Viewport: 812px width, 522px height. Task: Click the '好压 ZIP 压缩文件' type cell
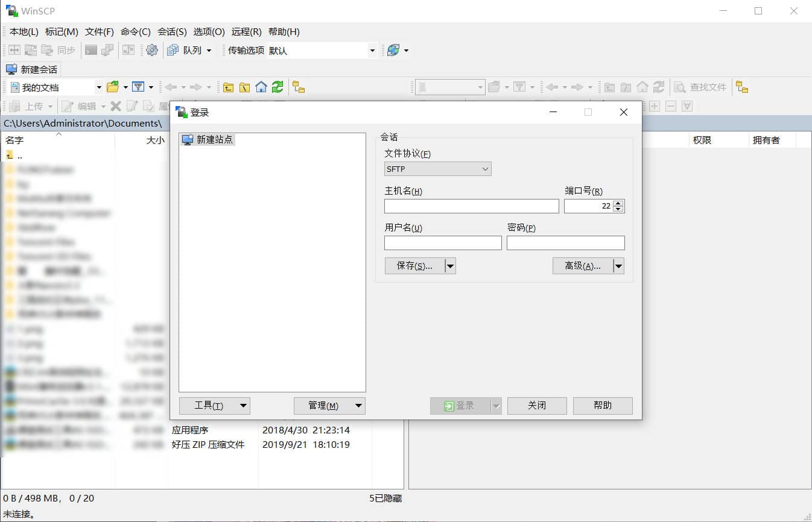point(208,445)
